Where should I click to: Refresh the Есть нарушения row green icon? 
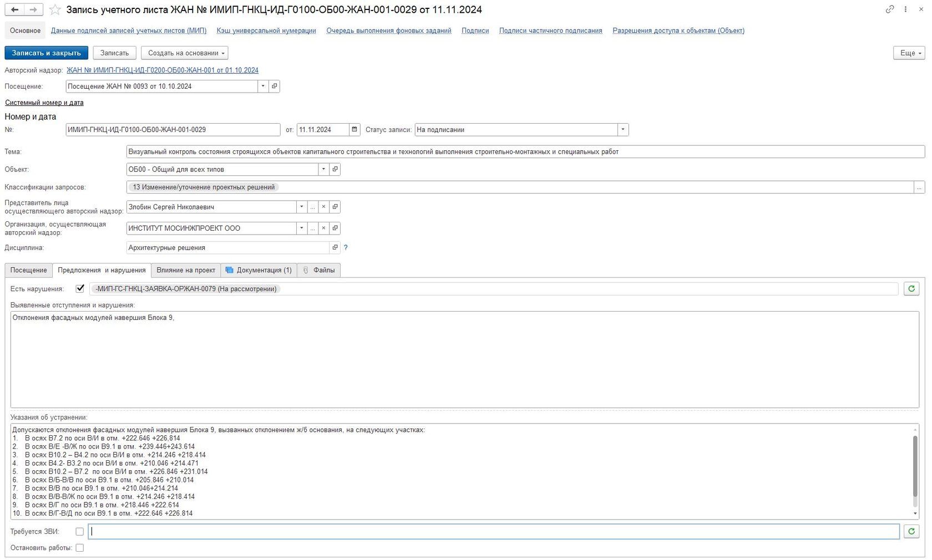pos(911,289)
